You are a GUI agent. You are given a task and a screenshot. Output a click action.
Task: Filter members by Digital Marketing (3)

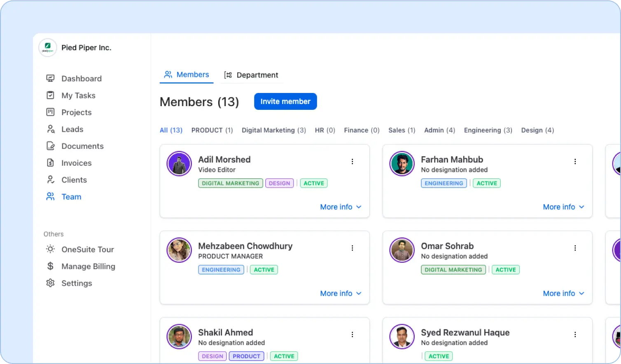(x=274, y=130)
